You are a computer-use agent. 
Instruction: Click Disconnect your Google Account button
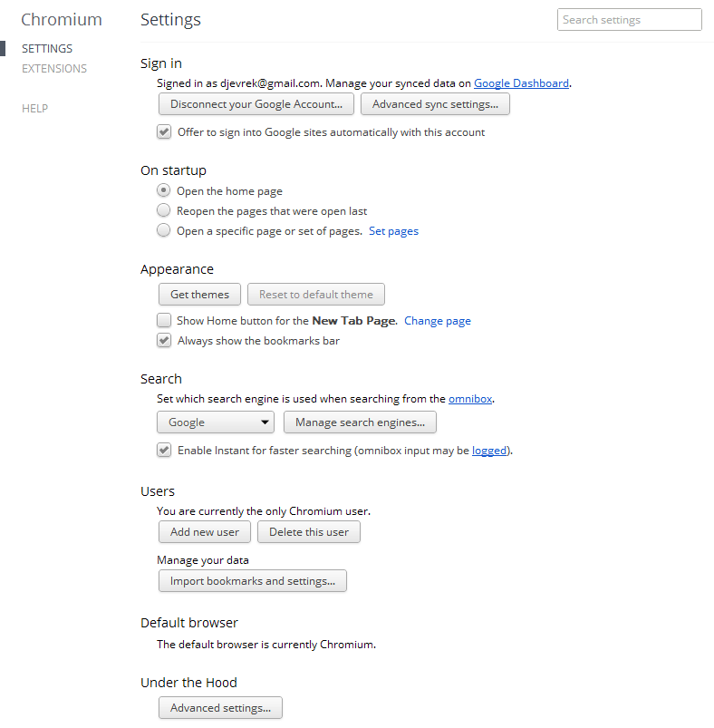tap(256, 104)
